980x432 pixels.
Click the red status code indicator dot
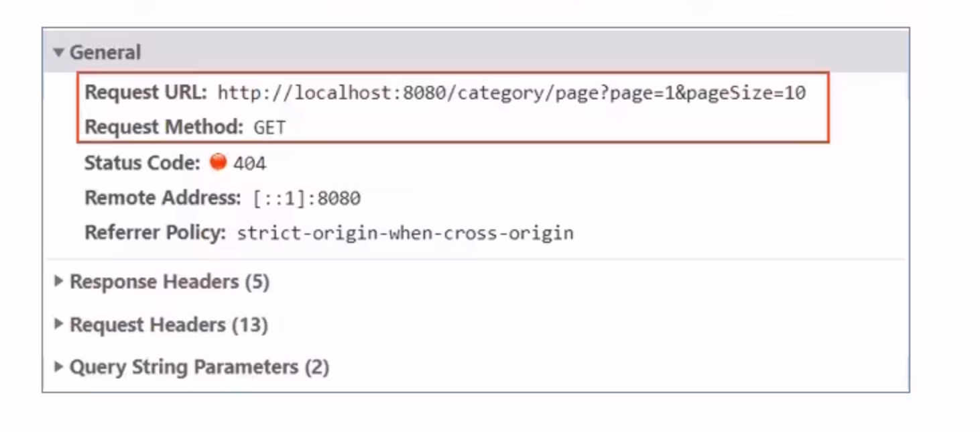(x=218, y=162)
